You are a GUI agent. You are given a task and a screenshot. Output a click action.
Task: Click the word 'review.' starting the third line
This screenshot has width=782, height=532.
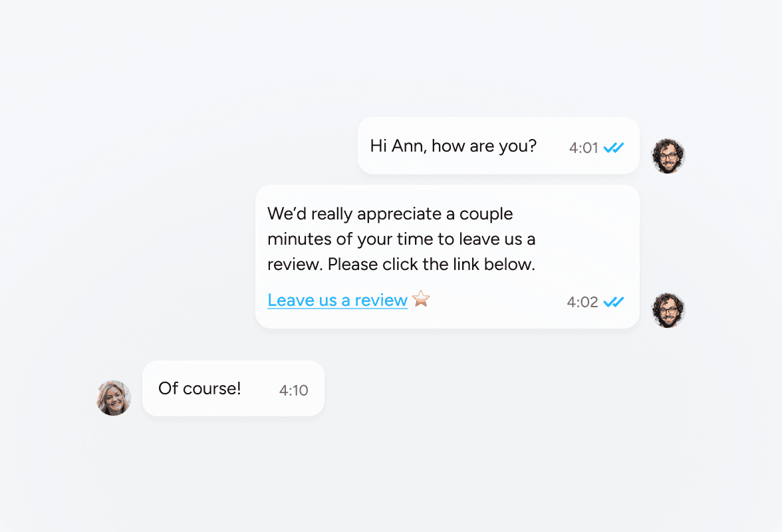(295, 265)
